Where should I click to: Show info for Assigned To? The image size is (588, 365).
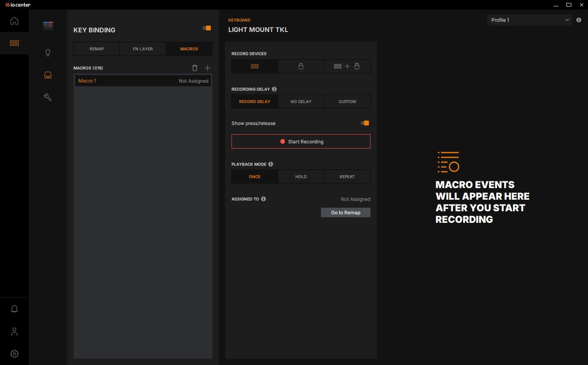pos(263,199)
